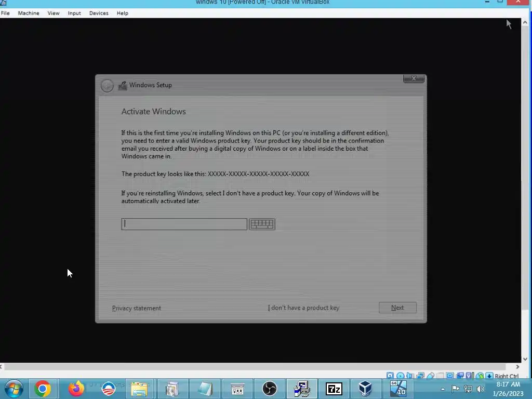Open the Obama logo taskbar app
This screenshot has width=532, height=399.
coord(109,389)
